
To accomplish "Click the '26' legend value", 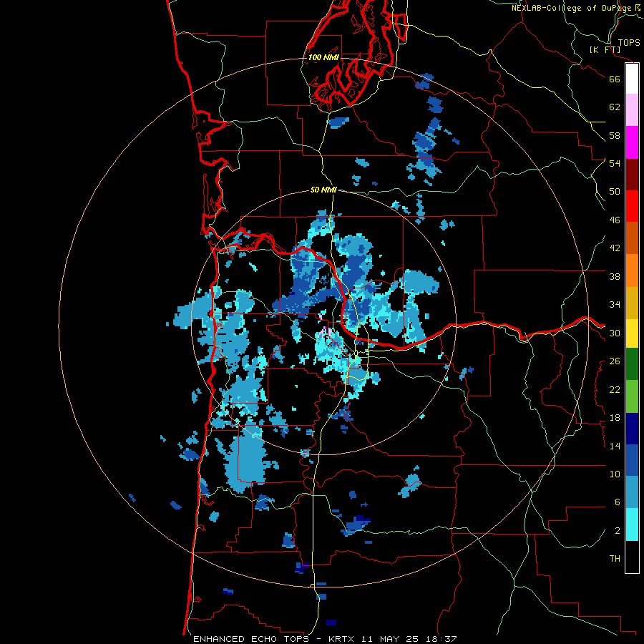I will [615, 361].
